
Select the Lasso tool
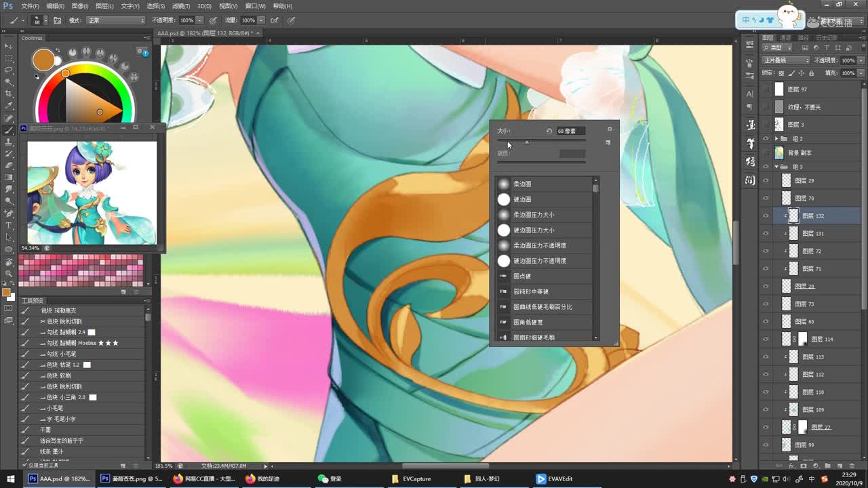[x=9, y=70]
